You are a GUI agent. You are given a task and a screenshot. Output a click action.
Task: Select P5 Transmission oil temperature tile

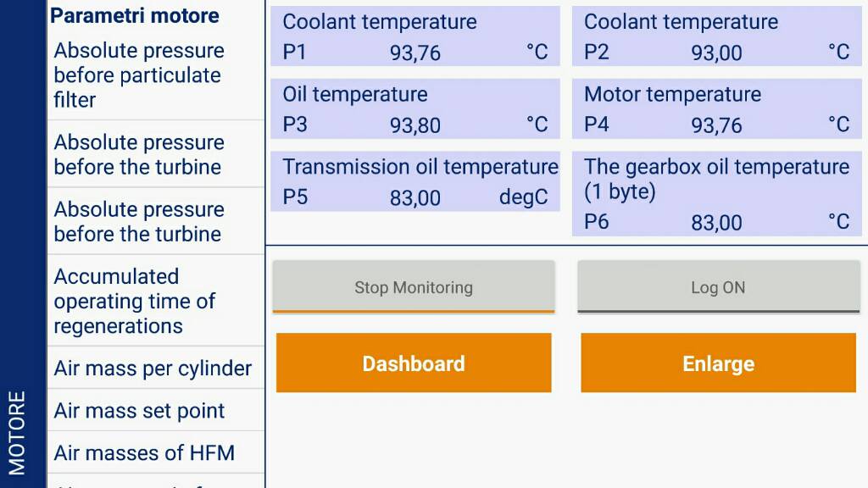coord(415,181)
